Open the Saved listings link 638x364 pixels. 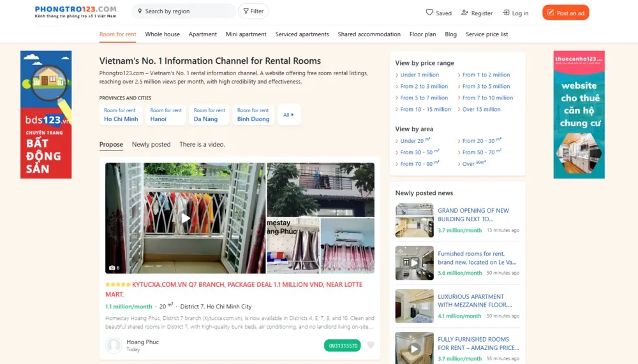(439, 13)
